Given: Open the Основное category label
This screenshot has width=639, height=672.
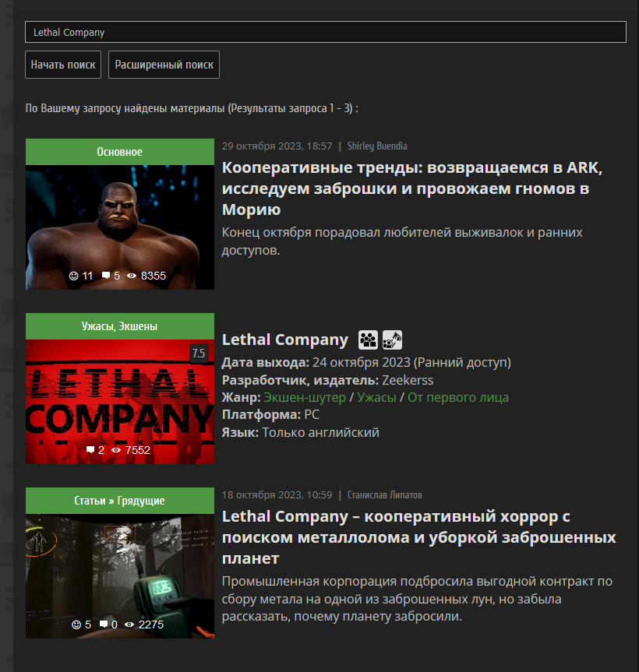Looking at the screenshot, I should (120, 152).
